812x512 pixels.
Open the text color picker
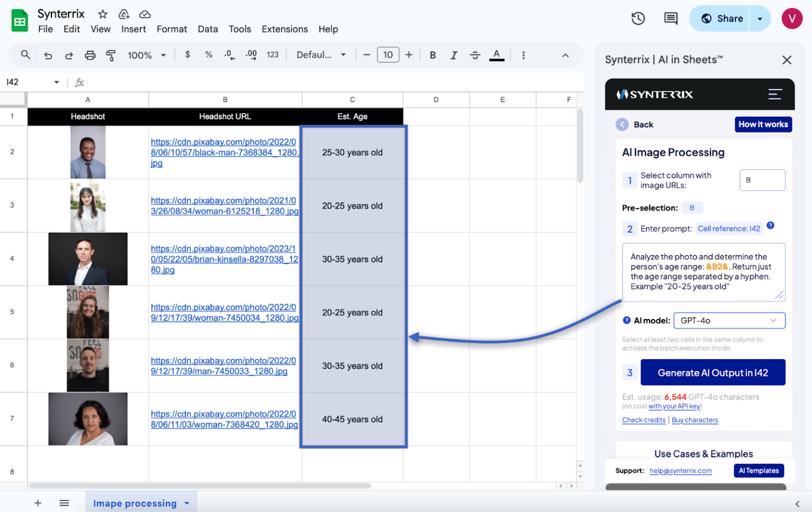(x=497, y=54)
